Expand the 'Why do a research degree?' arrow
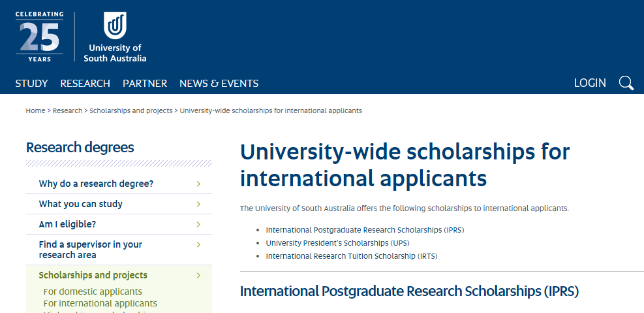Image resolution: width=644 pixels, height=313 pixels. [198, 184]
